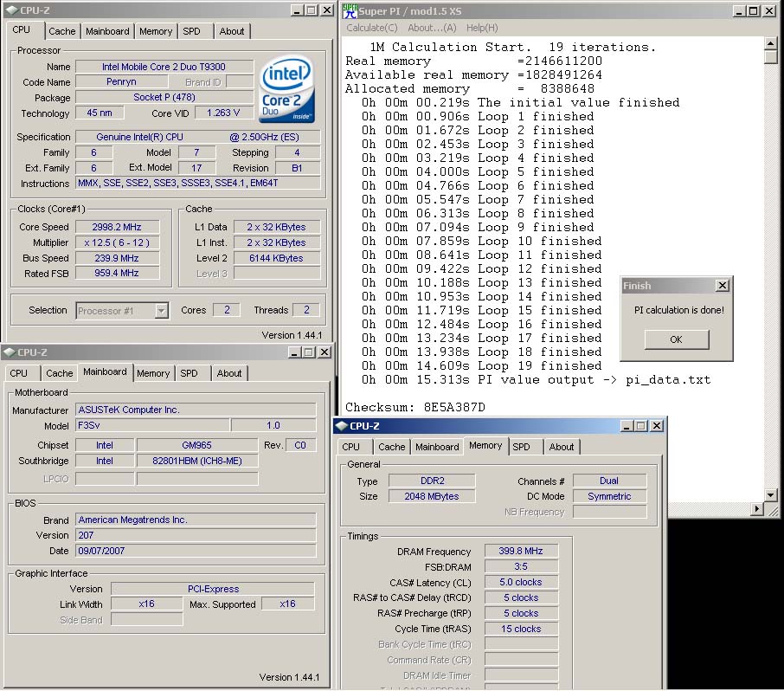Image resolution: width=784 pixels, height=691 pixels.
Task: Select CPU tab in Mainboard CPU-Z window
Action: [18, 373]
